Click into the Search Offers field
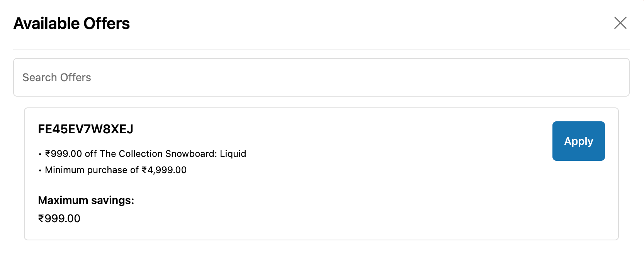 coord(321,77)
